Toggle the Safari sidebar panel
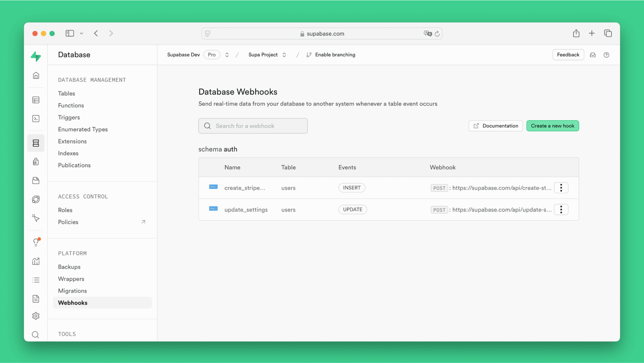 pos(70,33)
